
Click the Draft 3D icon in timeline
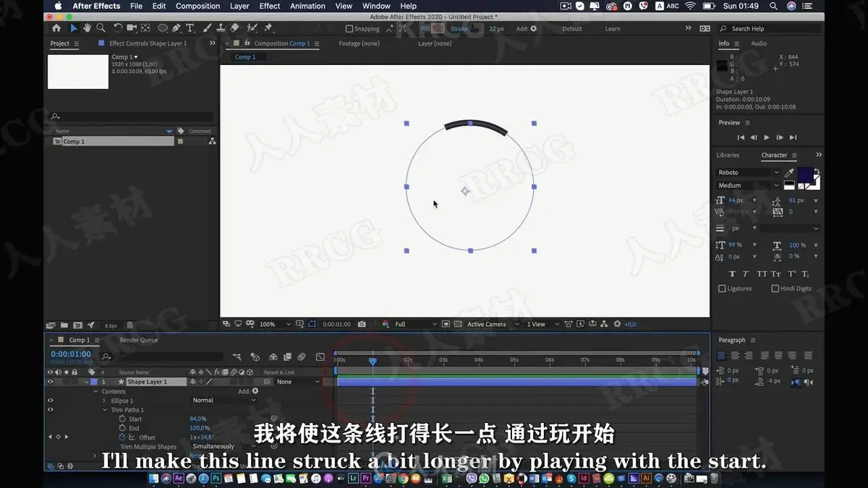coord(255,356)
